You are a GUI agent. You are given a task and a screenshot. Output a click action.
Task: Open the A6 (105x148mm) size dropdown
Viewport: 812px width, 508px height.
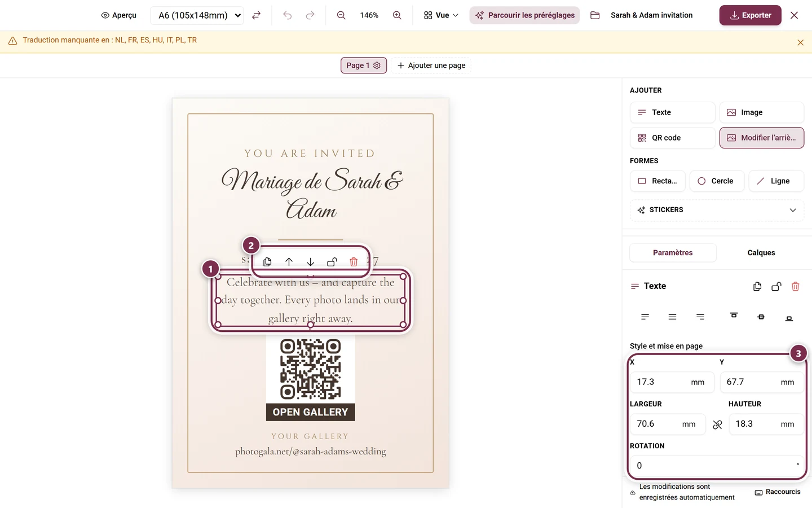coord(197,15)
